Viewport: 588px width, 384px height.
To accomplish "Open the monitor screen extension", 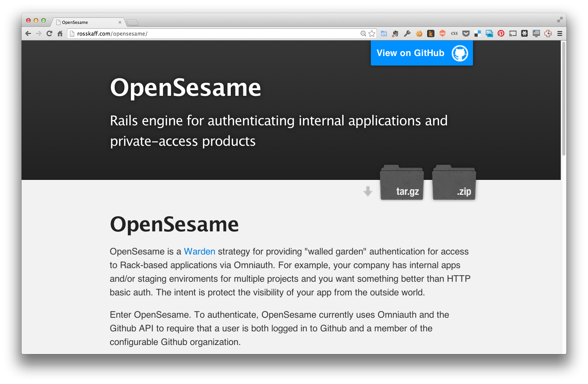I will (x=536, y=34).
